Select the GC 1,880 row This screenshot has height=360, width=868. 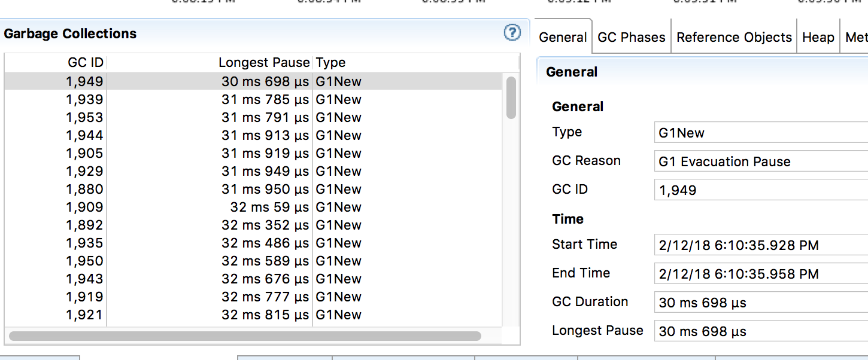pyautogui.click(x=251, y=189)
